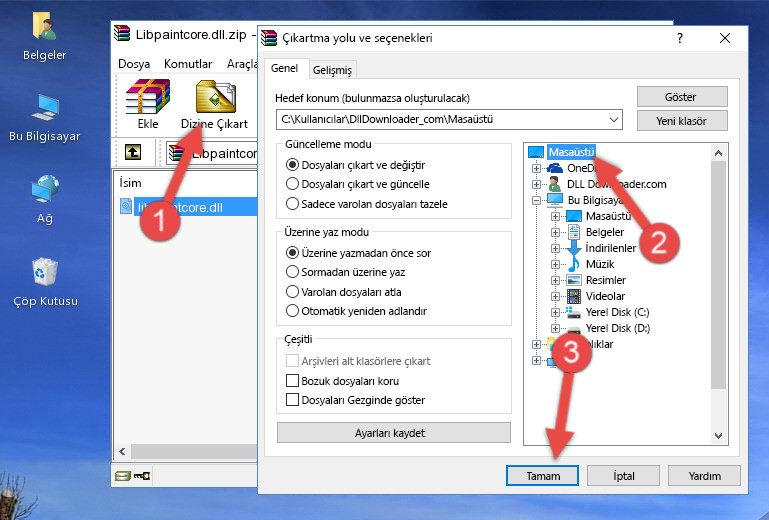Select the Belgeler folder in tree
769x520 pixels.
point(605,232)
